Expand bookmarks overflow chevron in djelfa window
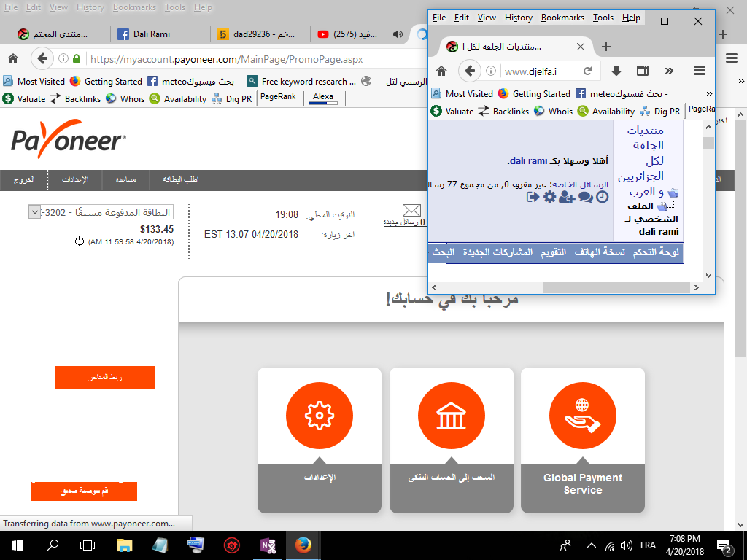747x560 pixels. tap(709, 94)
